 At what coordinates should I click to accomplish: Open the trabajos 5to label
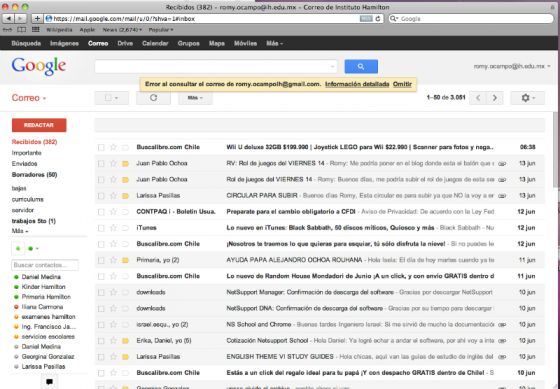(x=34, y=221)
